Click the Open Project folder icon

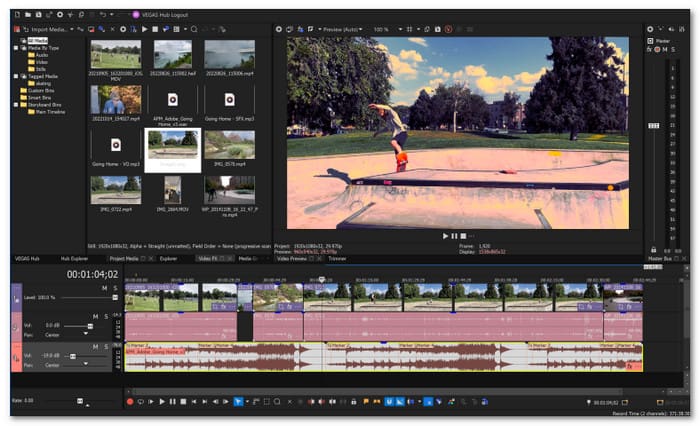[x=28, y=15]
